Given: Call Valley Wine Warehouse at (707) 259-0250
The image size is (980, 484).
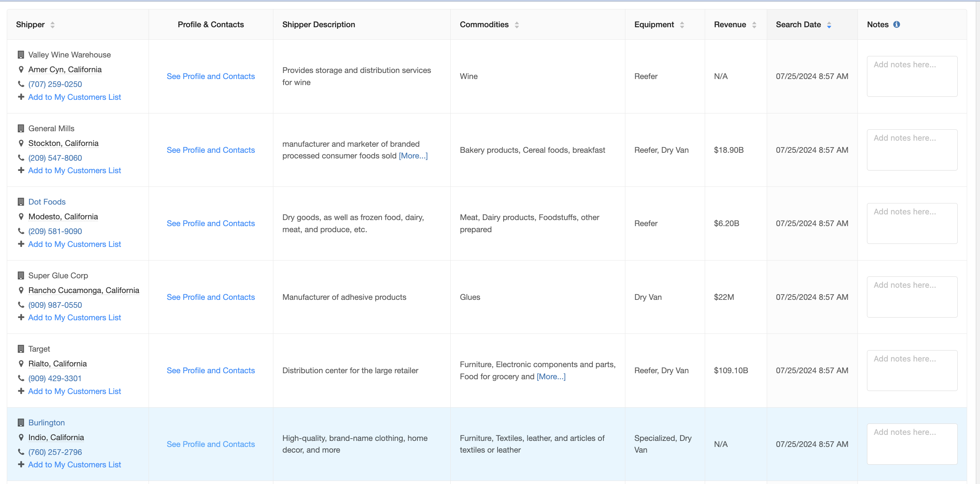Looking at the screenshot, I should (55, 84).
